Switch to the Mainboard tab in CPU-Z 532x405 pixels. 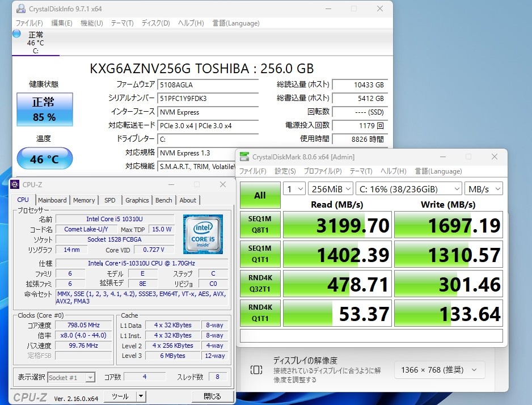[x=52, y=200]
